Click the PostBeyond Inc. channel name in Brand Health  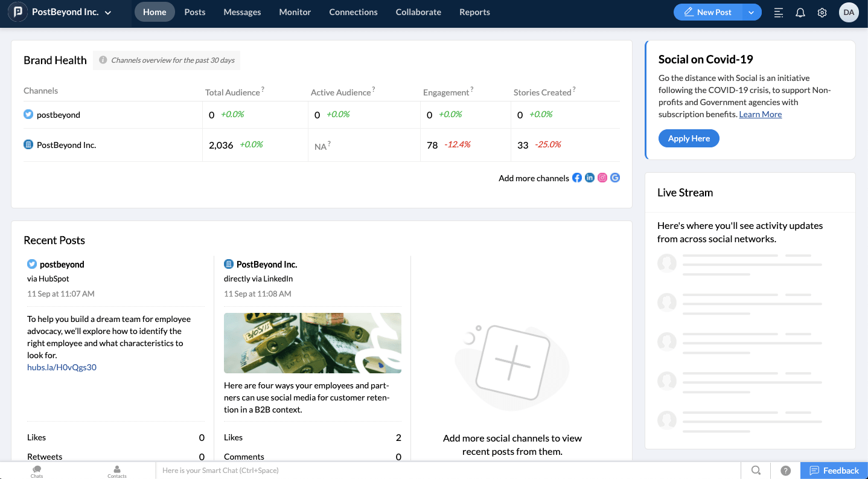[66, 145]
